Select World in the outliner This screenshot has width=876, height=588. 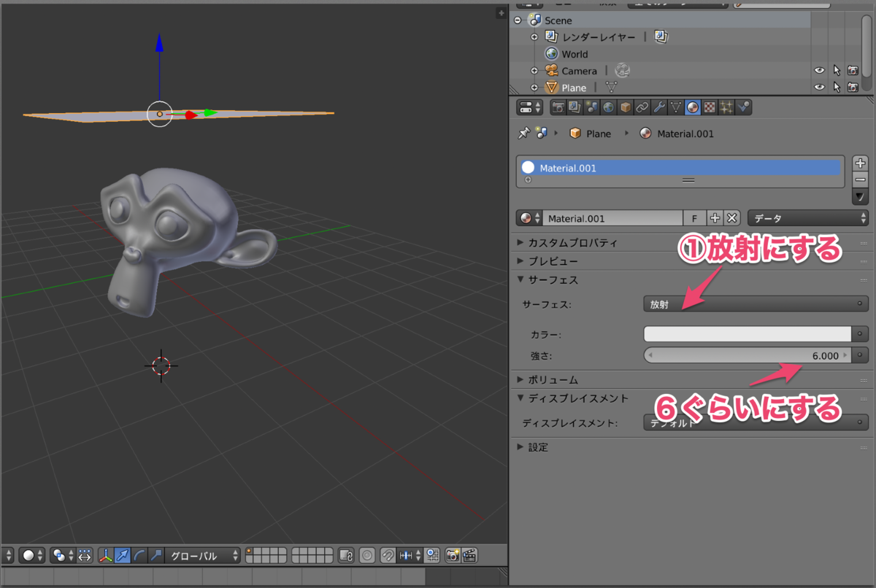click(x=575, y=54)
